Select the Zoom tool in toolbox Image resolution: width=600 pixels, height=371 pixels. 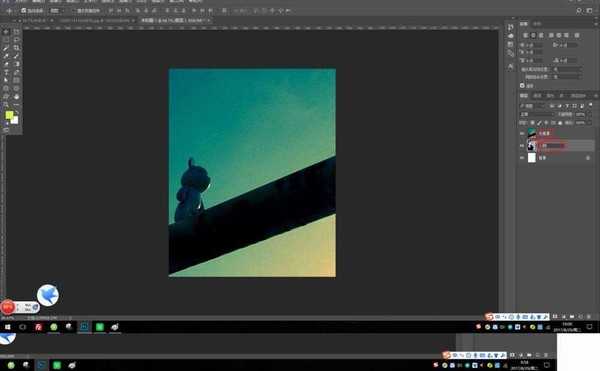click(6, 104)
